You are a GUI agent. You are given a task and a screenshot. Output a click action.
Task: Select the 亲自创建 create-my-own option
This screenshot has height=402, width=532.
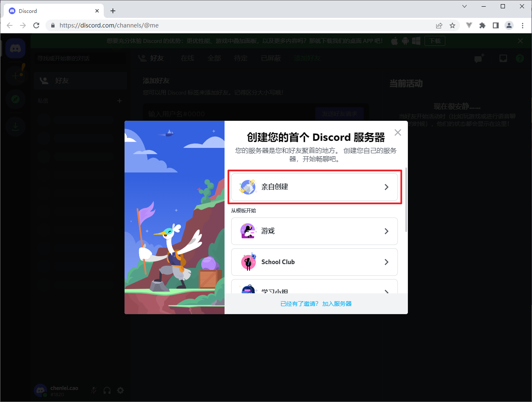pyautogui.click(x=314, y=187)
